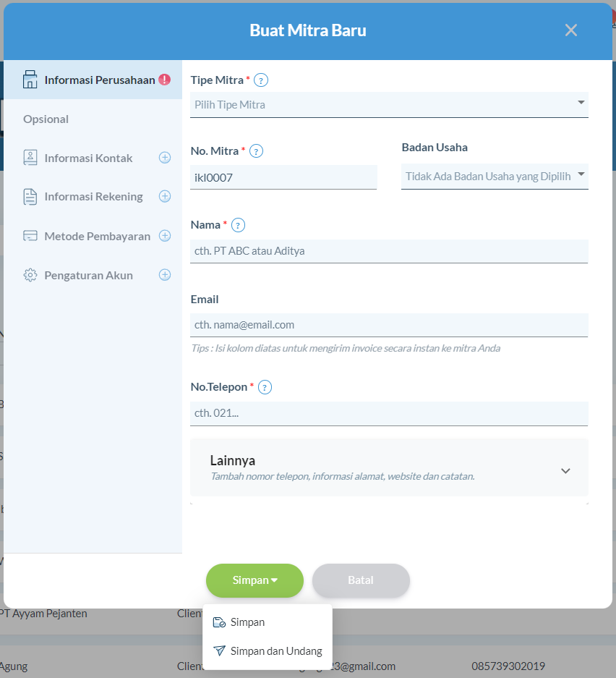Click the Email input field
616x678 pixels.
(x=389, y=325)
